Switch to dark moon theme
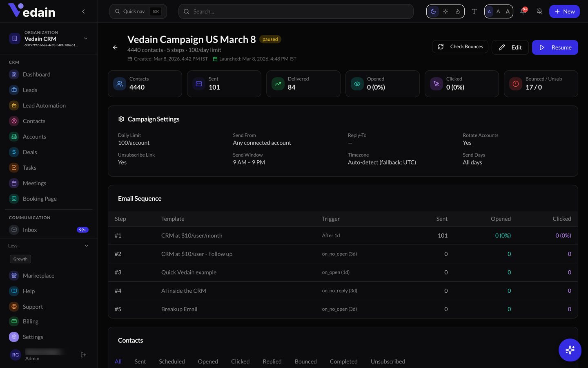The width and height of the screenshot is (588, 368). pyautogui.click(x=433, y=11)
